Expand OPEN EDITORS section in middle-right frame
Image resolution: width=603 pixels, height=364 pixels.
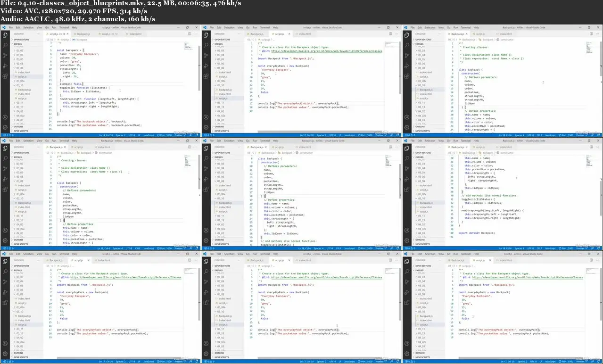click(x=422, y=153)
